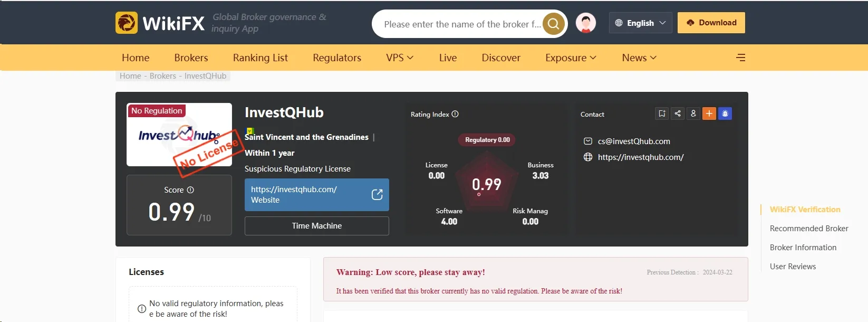Click the WikiFX logo

pos(160,23)
